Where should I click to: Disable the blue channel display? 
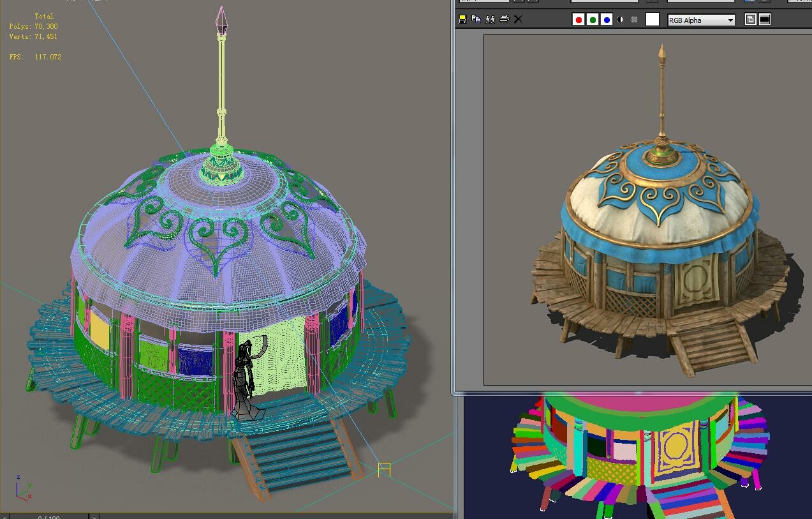606,19
